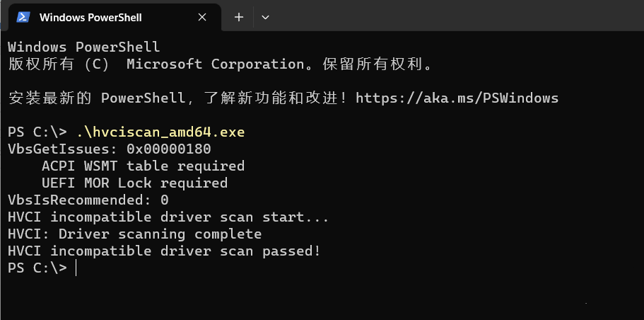This screenshot has width=644, height=320.
Task: Click the driver scan start... line
Action: click(168, 217)
